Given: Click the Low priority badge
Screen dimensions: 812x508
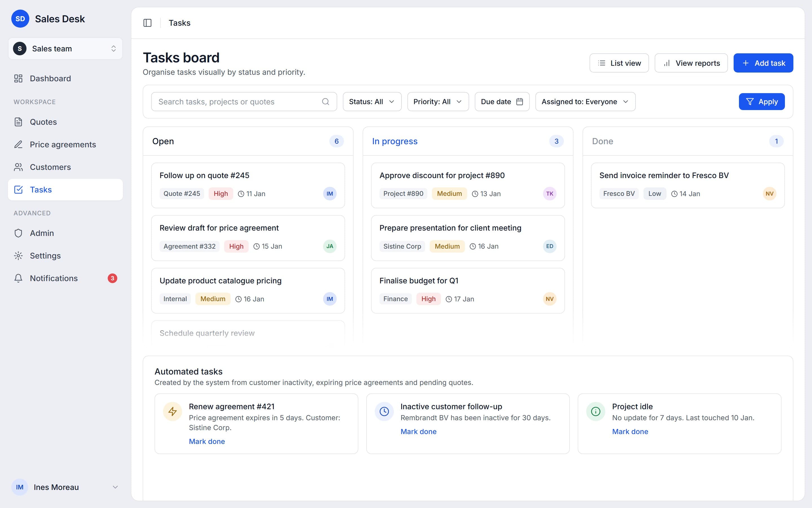Looking at the screenshot, I should (655, 194).
